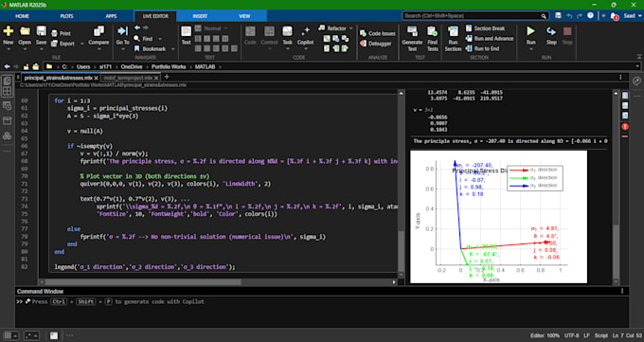
Task: Open Command Window options menu dots
Action: tap(622, 291)
